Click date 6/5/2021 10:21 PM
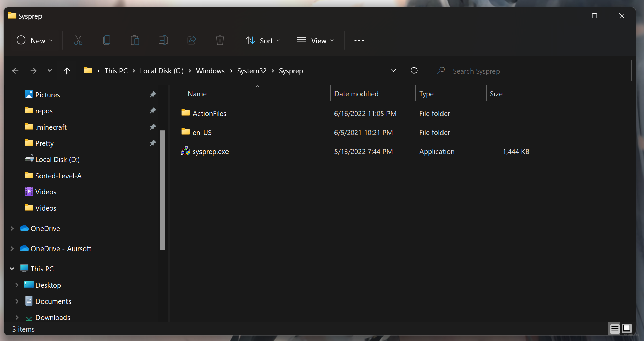This screenshot has height=341, width=644. pyautogui.click(x=364, y=133)
